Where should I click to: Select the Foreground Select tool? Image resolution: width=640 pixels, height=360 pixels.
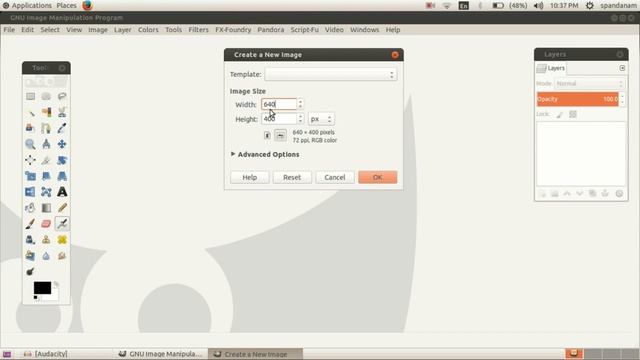(30, 128)
